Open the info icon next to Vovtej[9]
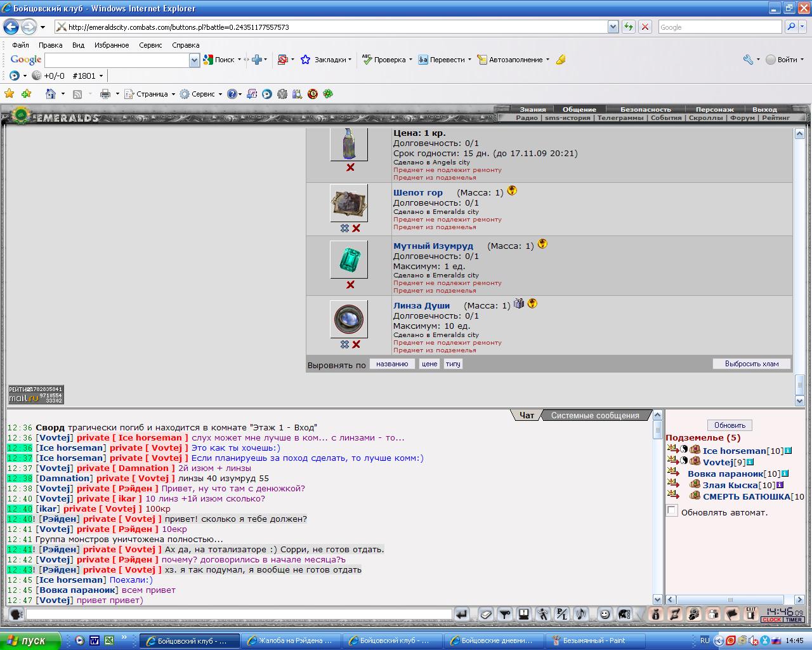The image size is (812, 650). tap(750, 462)
